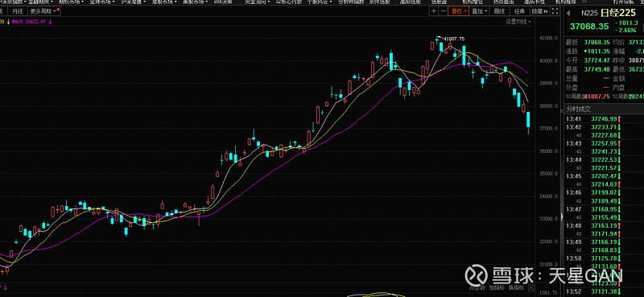644x297 pixels.
Task: Click the 换指标 change indicator button
Action: 515,287
